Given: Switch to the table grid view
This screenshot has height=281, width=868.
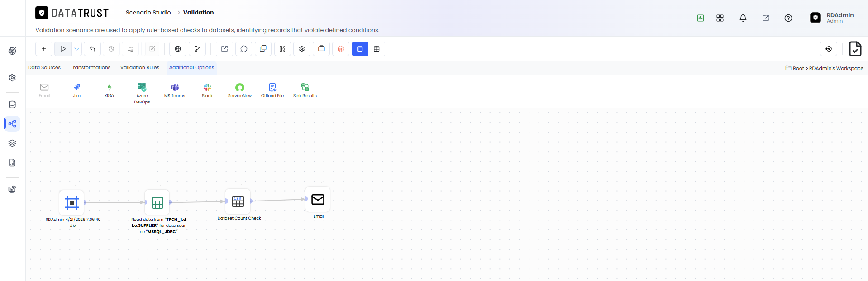Looking at the screenshot, I should [x=377, y=49].
